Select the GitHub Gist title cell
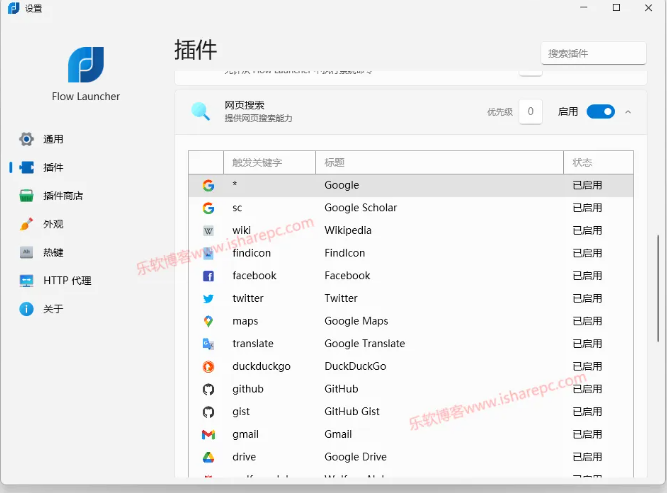 point(352,411)
